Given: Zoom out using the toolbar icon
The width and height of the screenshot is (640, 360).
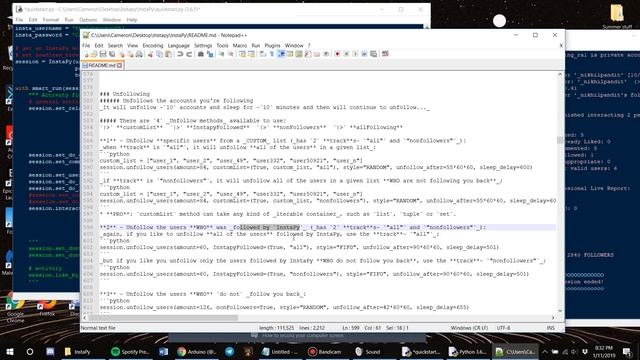Looking at the screenshot, I should (231, 54).
